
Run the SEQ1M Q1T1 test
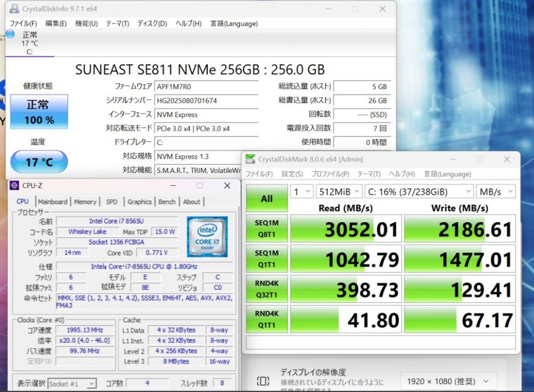pyautogui.click(x=266, y=258)
